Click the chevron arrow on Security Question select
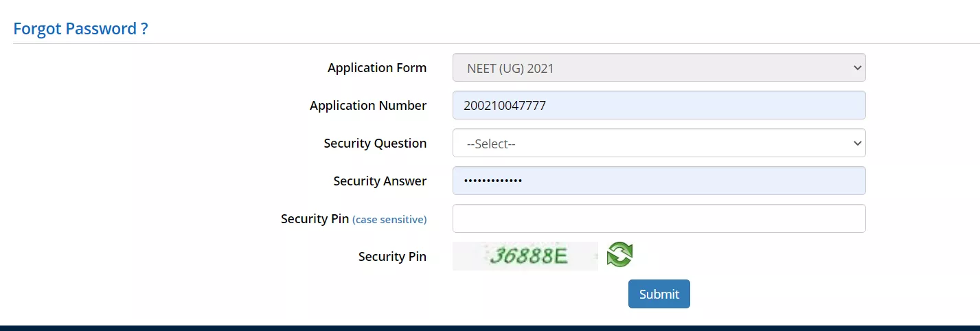This screenshot has height=331, width=980. pyautogui.click(x=856, y=144)
